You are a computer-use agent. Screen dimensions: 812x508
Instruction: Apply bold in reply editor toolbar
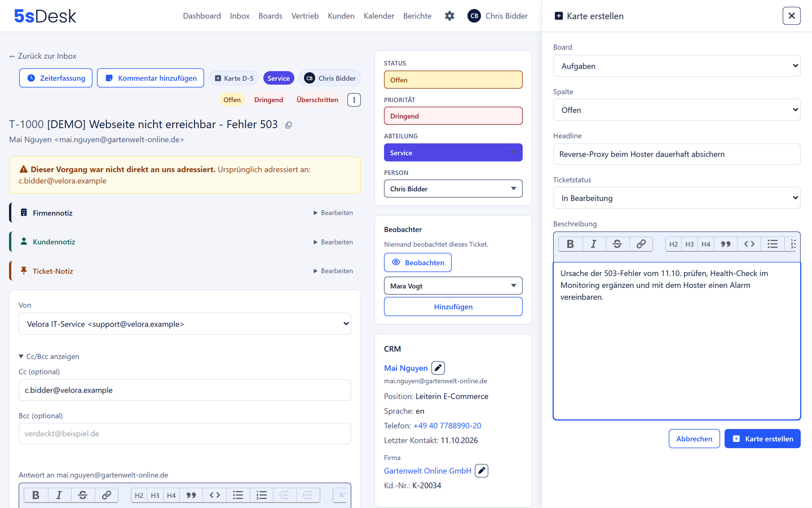pos(36,495)
